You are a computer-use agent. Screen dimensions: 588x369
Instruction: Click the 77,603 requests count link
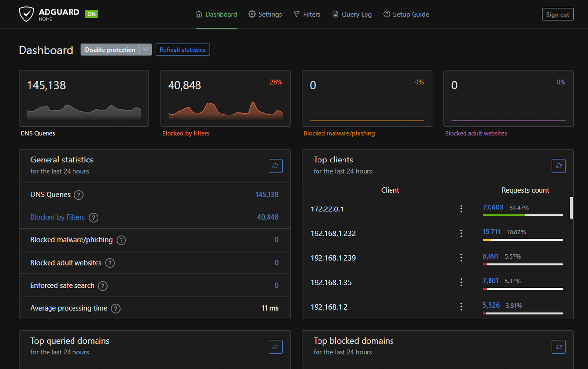(493, 208)
